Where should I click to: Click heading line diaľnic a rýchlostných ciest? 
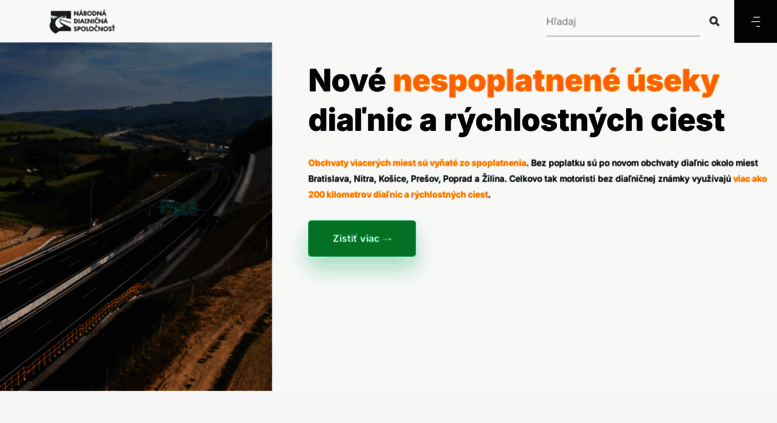point(516,120)
